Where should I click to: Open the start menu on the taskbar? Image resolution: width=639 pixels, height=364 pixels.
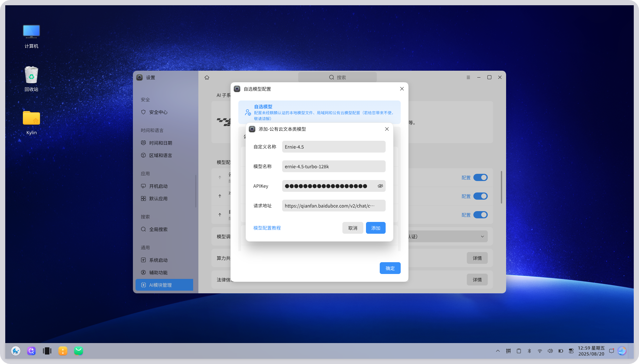coord(16,351)
